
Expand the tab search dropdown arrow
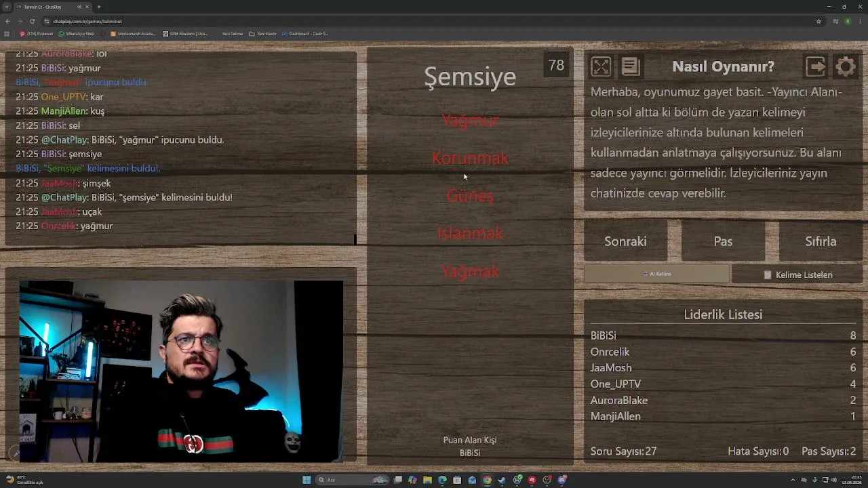click(7, 7)
